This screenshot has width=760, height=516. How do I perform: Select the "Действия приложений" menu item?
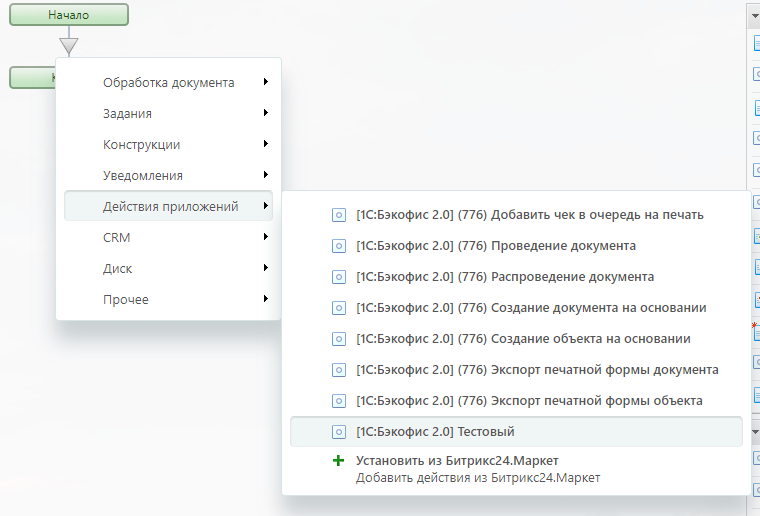168,206
